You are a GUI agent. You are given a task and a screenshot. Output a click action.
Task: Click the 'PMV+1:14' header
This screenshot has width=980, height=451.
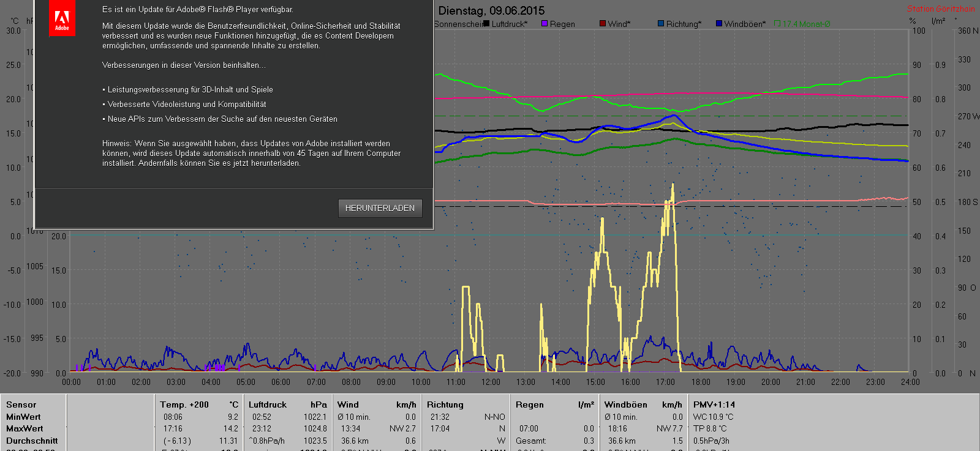coord(714,404)
